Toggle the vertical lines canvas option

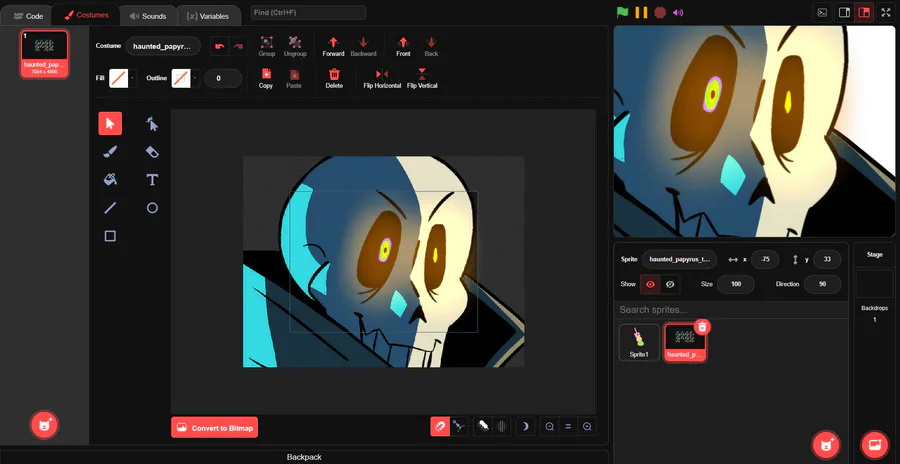click(x=502, y=427)
